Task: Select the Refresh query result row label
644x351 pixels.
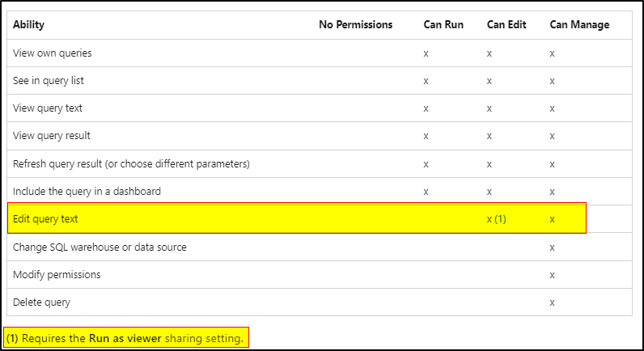Action: (x=131, y=164)
